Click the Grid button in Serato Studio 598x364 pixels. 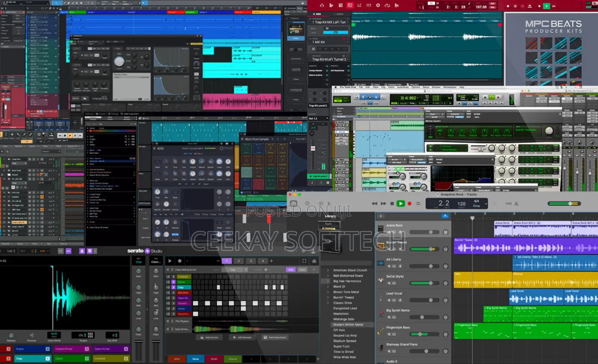pos(291,269)
